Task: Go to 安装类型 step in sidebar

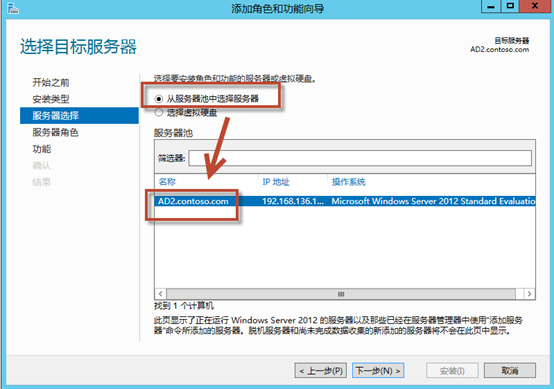Action: [x=51, y=99]
